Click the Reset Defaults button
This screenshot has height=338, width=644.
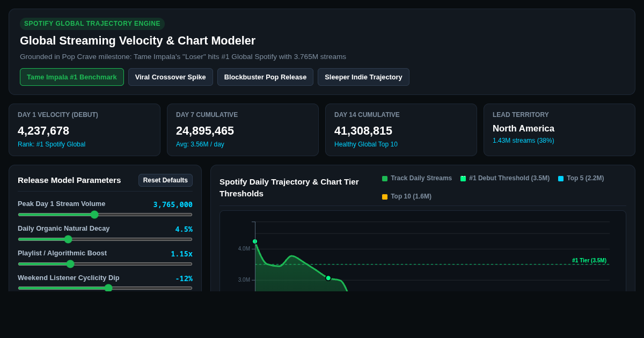[165, 180]
